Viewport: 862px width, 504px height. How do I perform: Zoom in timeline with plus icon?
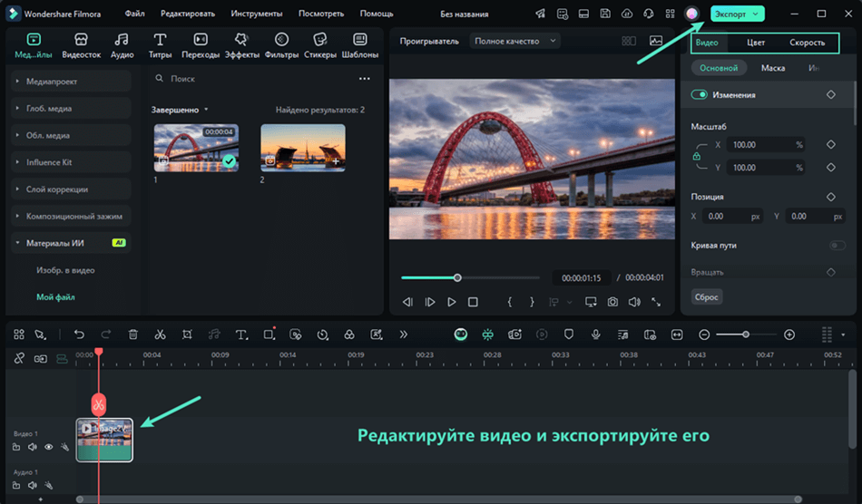coord(789,334)
